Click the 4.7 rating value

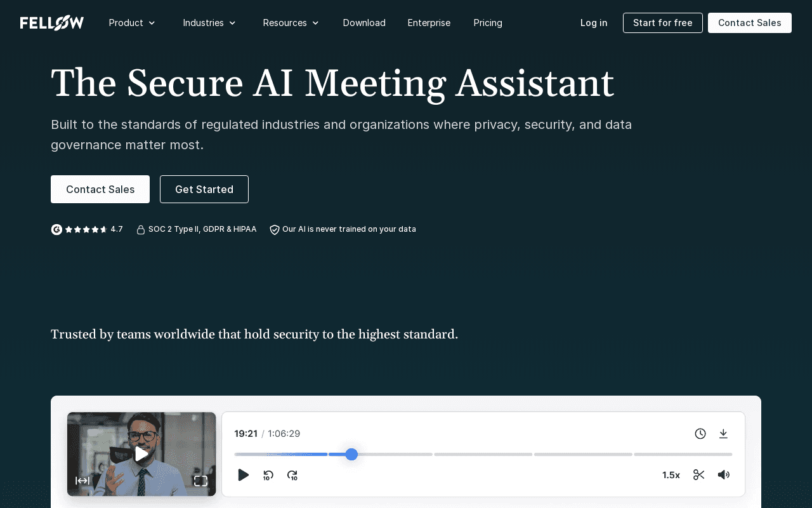[x=117, y=229]
